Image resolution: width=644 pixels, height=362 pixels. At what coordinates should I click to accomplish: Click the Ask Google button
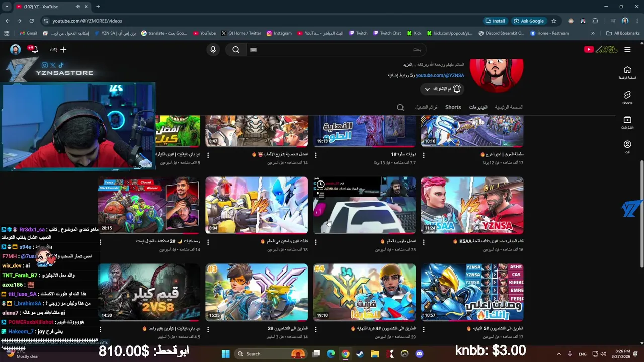tap(528, 21)
